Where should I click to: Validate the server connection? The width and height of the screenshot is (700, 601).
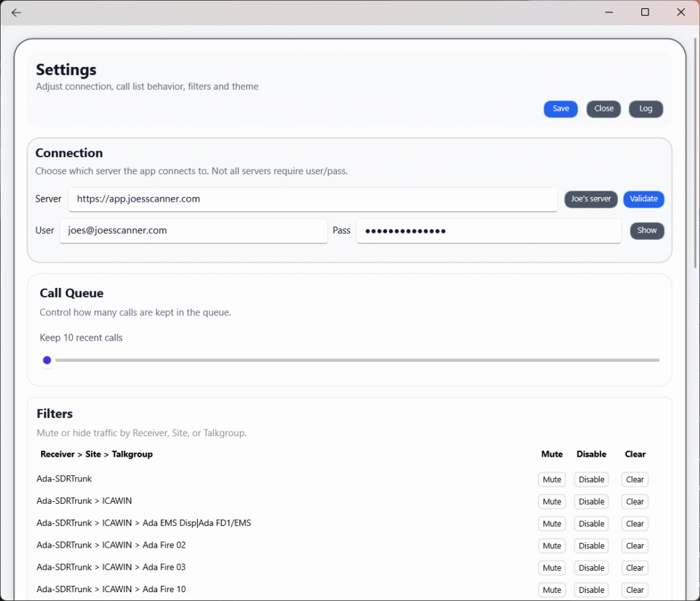(643, 200)
